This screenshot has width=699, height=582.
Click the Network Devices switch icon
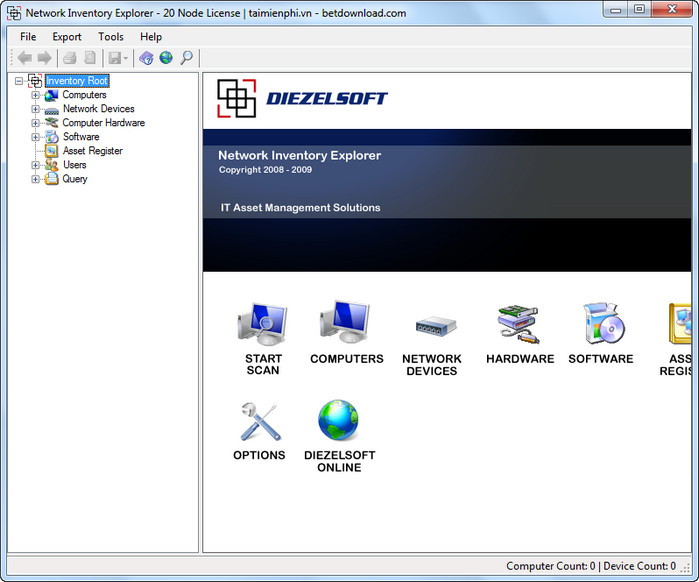(436, 327)
